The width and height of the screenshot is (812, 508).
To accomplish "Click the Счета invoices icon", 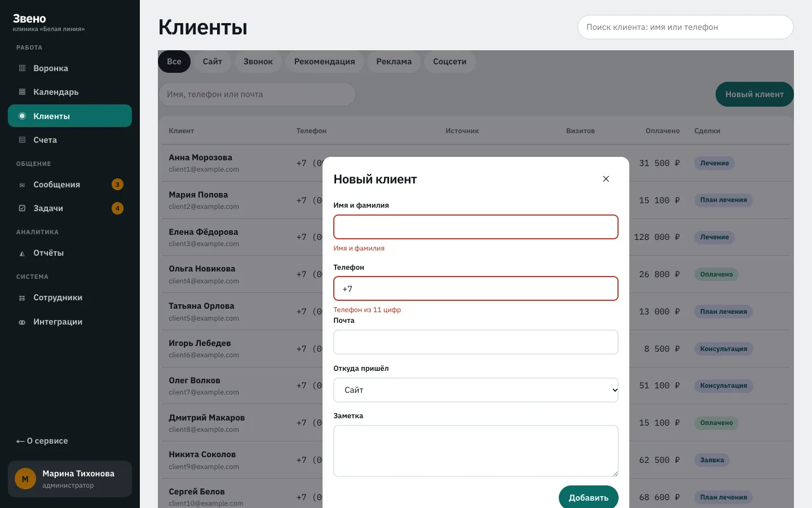I will (23, 140).
